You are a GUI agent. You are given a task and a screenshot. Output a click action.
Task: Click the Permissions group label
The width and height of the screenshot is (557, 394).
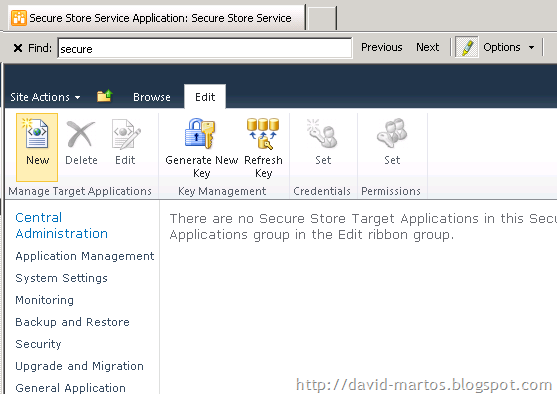[391, 191]
